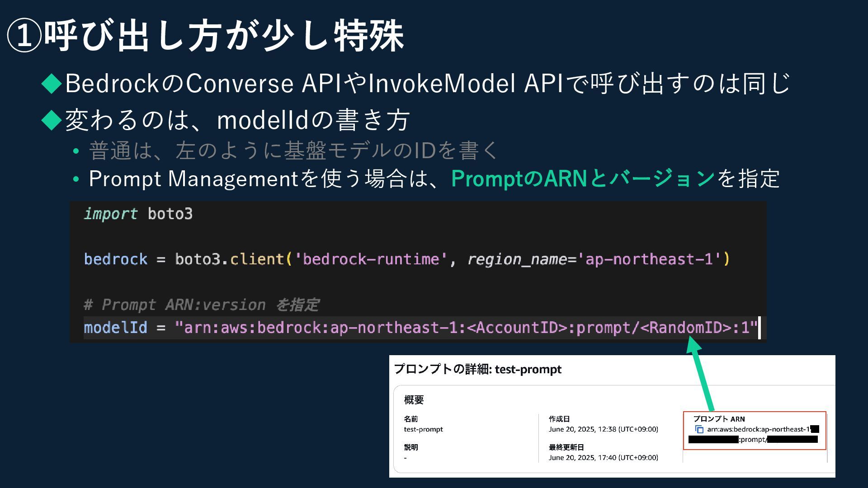Click the grey sub-bullet '普通は、左のように基盤モデルのIDを書く'
This screenshot has width=868, height=488.
[x=293, y=150]
